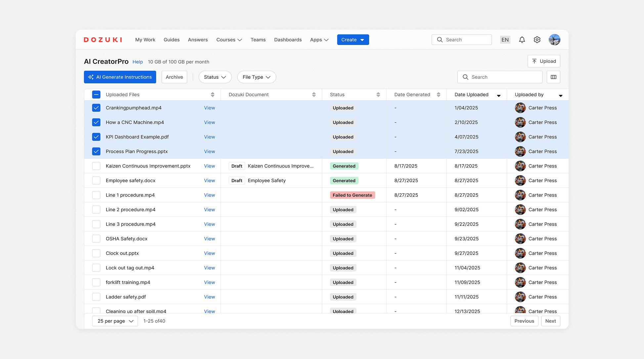Select the forklift training.mp4 checkbox
This screenshot has width=644, height=359.
point(96,282)
